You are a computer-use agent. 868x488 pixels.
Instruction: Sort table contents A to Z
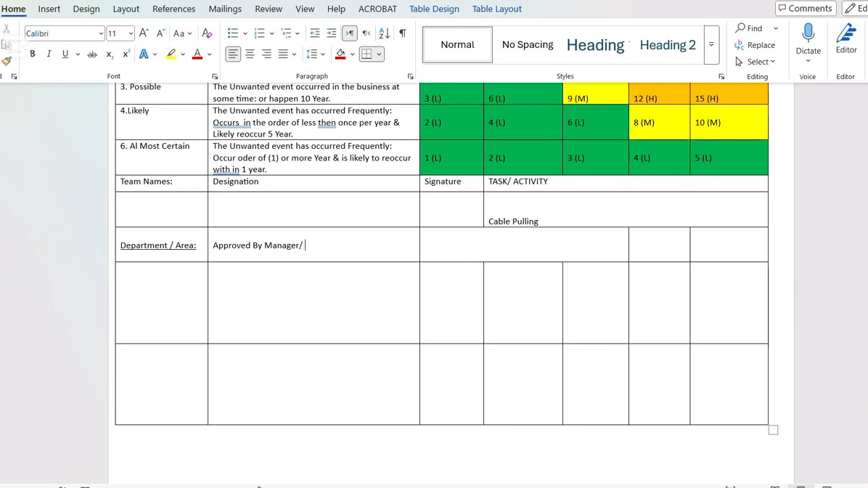[x=384, y=33]
